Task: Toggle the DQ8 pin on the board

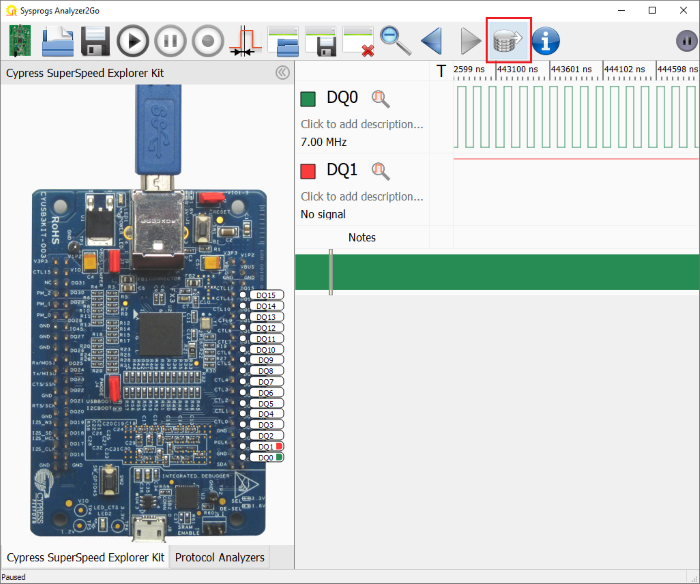Action: (x=267, y=371)
